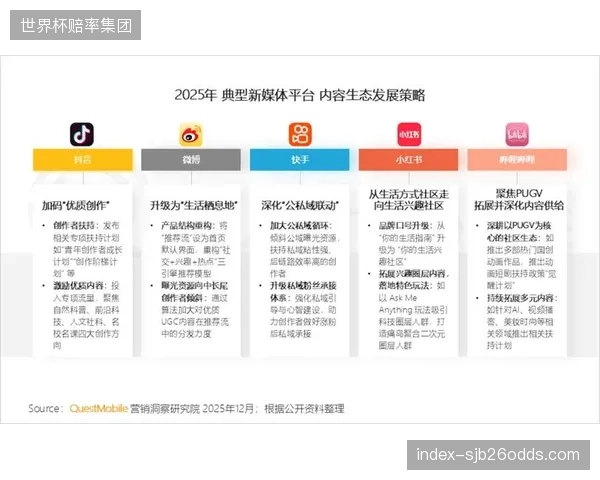The height and width of the screenshot is (480, 600).
Task: Click the bullet 创作者扶持
Action: (76, 225)
